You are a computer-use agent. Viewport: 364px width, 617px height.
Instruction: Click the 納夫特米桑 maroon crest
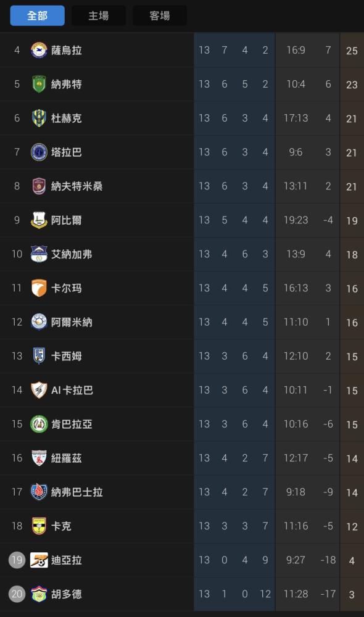point(39,186)
